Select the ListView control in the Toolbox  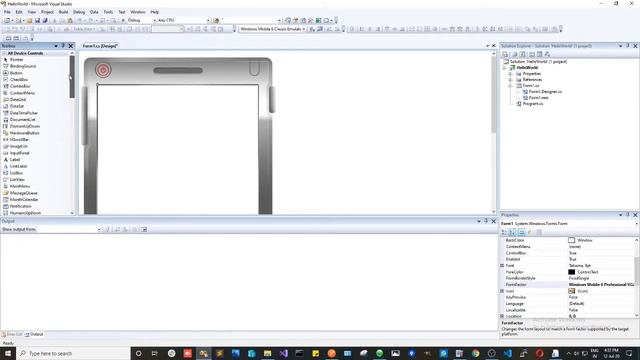coord(17,180)
